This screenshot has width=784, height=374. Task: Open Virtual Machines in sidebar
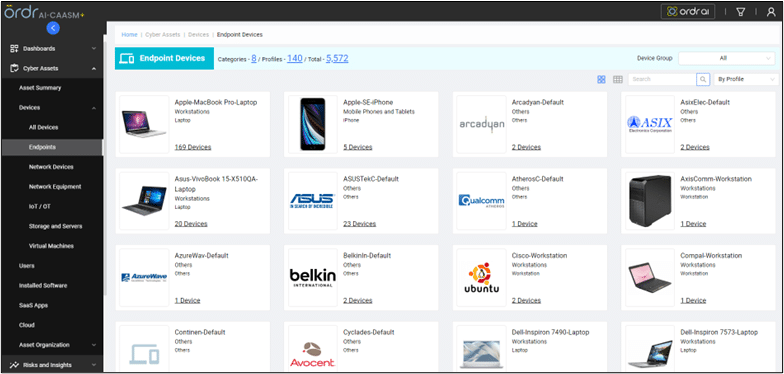(51, 246)
